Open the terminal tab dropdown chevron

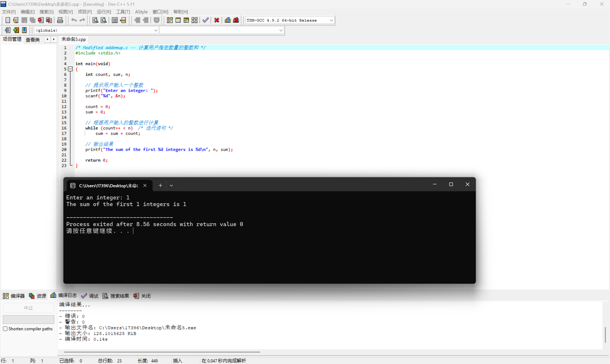172,185
